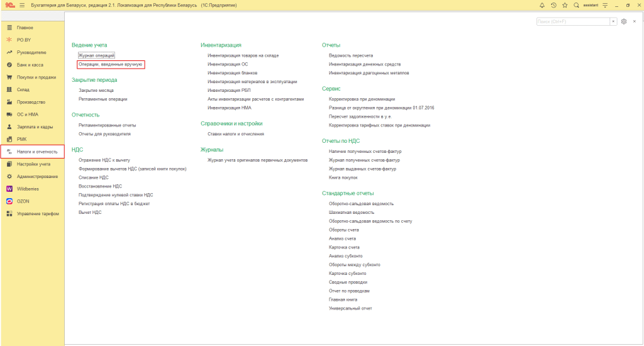Open favorites star icon in title bar
Screen dimensions: 644x346
point(565,5)
